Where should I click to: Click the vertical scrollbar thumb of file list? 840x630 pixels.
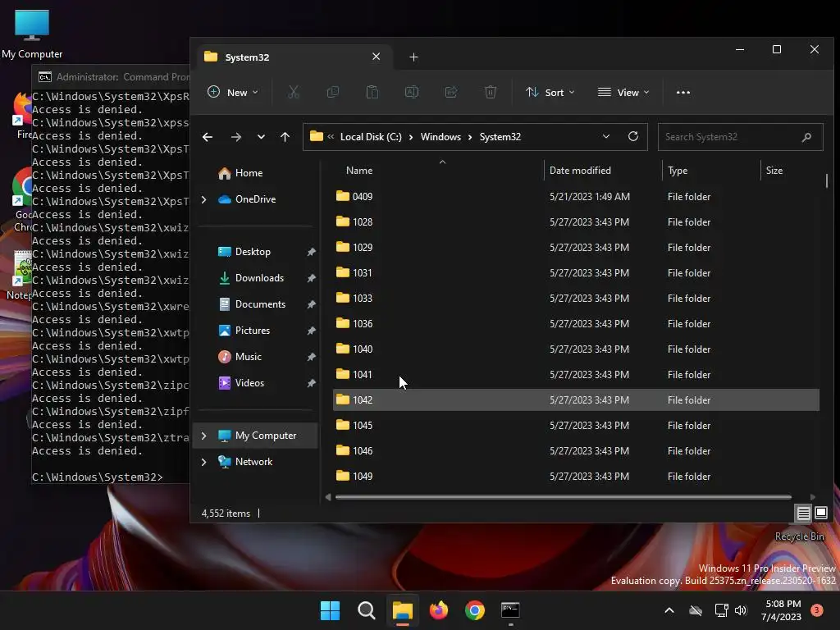point(827,181)
